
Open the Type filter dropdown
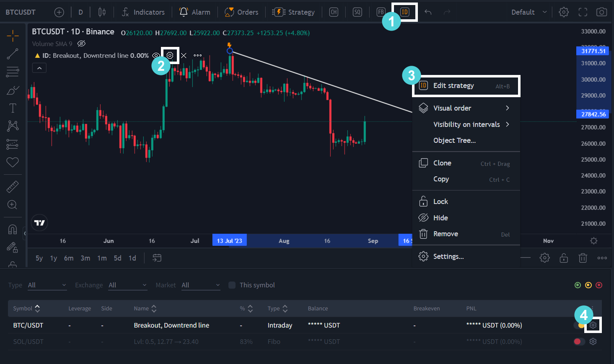47,285
